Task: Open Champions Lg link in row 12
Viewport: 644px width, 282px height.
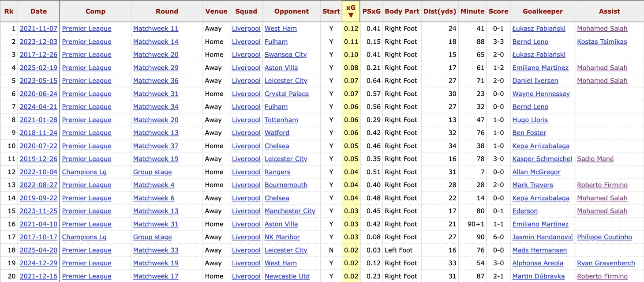Action: coord(84,172)
